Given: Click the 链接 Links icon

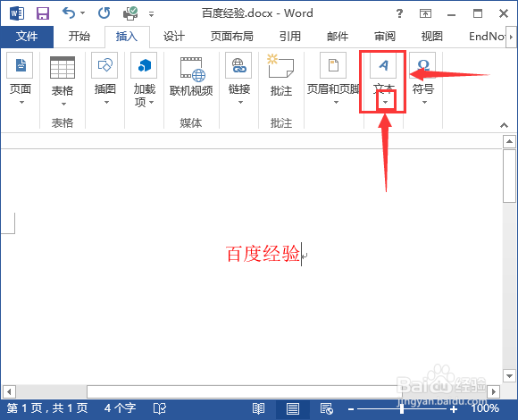Looking at the screenshot, I should coord(238,65).
